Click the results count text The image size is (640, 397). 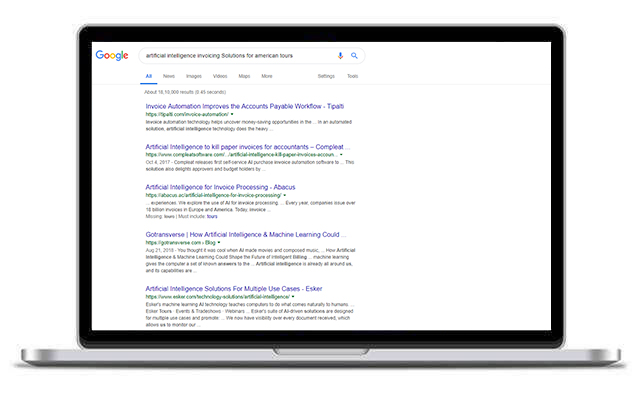point(185,92)
